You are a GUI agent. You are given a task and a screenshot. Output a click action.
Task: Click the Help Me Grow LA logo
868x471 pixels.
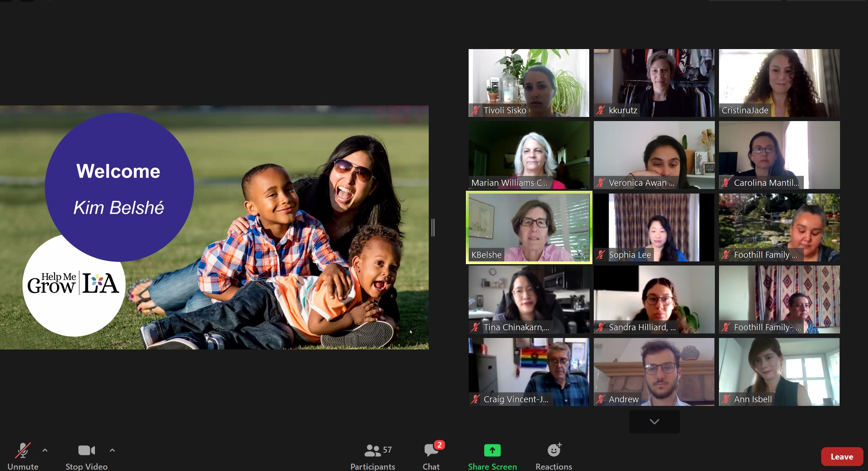(x=73, y=283)
